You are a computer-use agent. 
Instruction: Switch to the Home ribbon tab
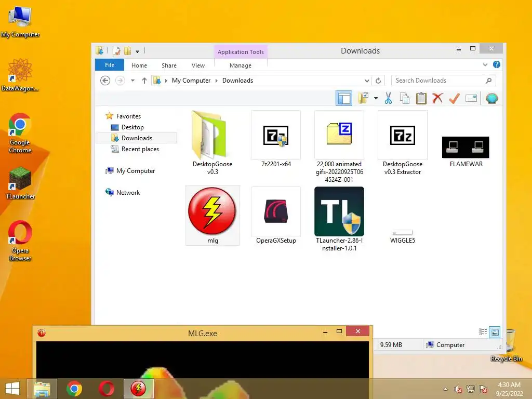coord(139,65)
